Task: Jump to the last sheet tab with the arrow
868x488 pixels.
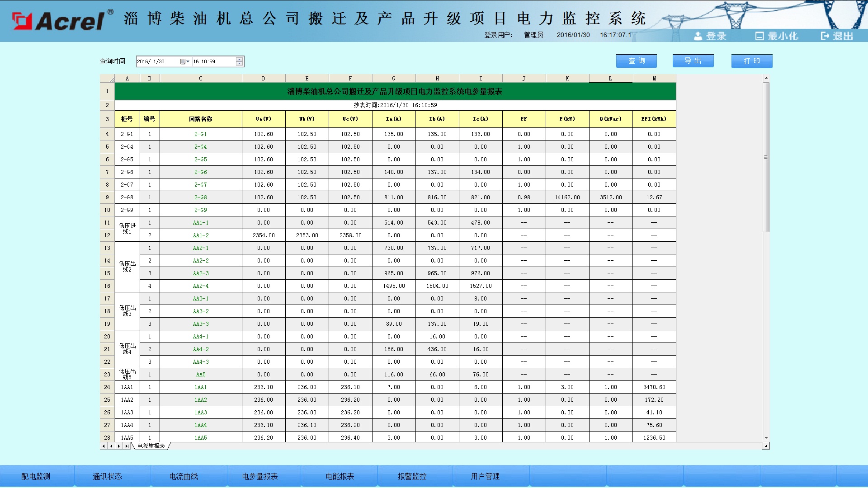Action: (127, 446)
